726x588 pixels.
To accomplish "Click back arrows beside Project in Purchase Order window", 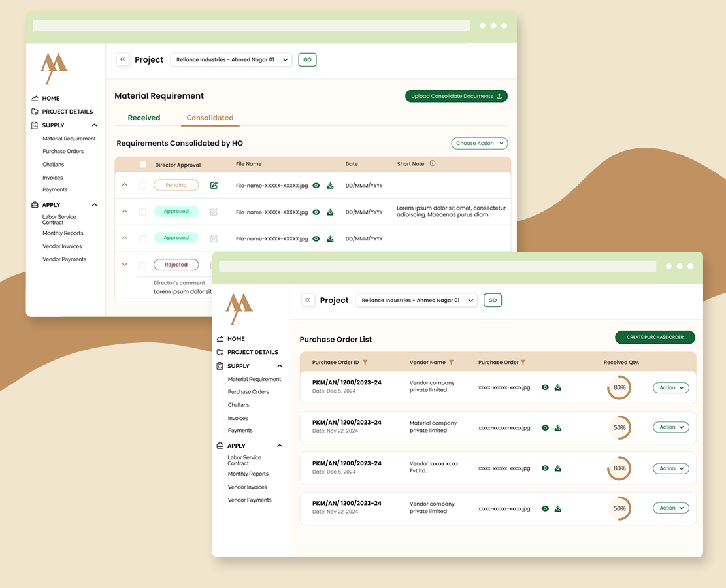I will pos(308,300).
